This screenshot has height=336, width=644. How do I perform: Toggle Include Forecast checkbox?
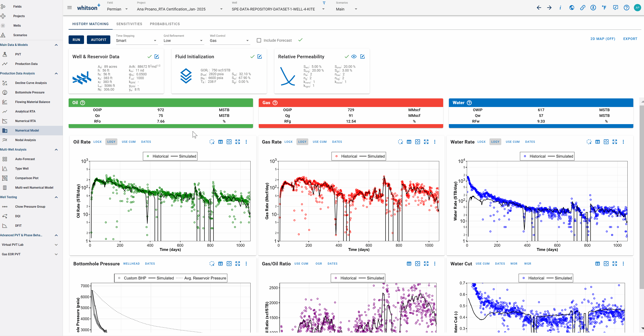click(259, 40)
